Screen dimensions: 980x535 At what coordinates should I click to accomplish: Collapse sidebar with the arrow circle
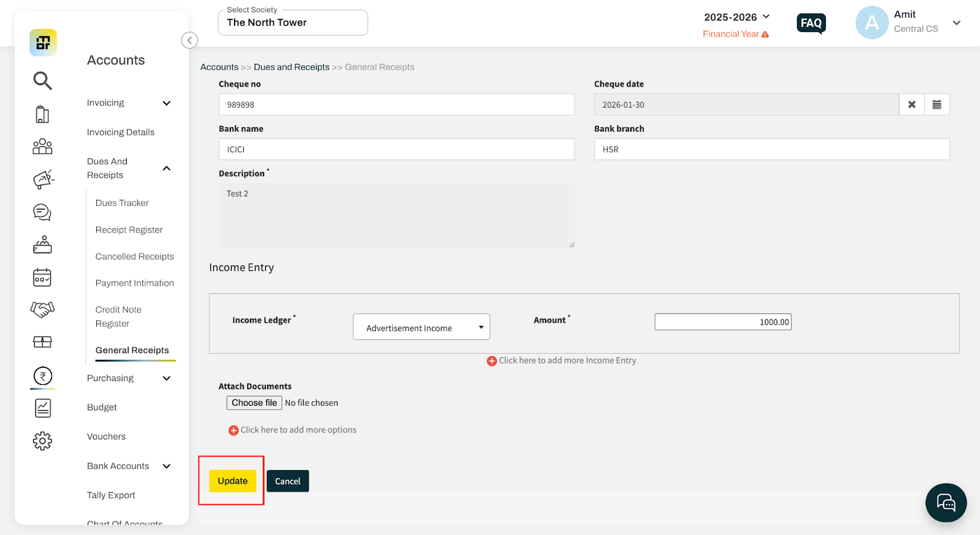point(189,40)
